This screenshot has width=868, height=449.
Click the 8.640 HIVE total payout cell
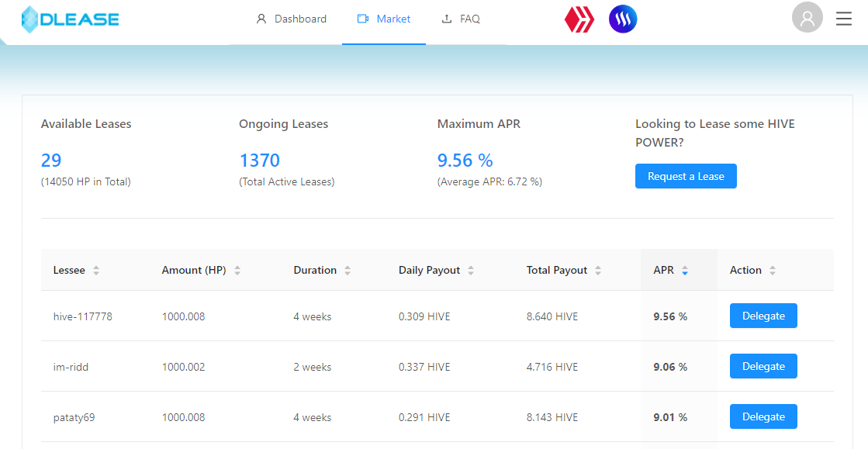point(552,316)
